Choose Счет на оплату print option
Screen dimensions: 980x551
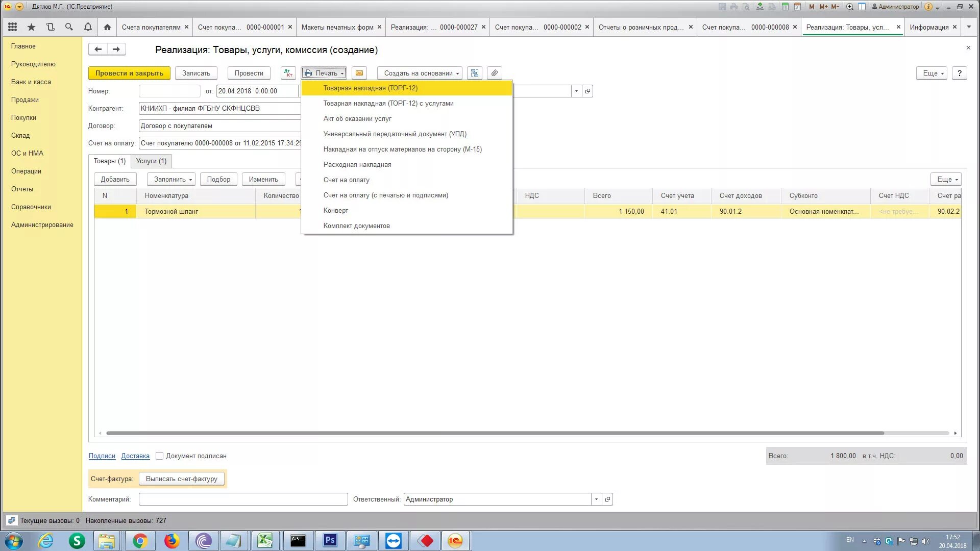346,180
